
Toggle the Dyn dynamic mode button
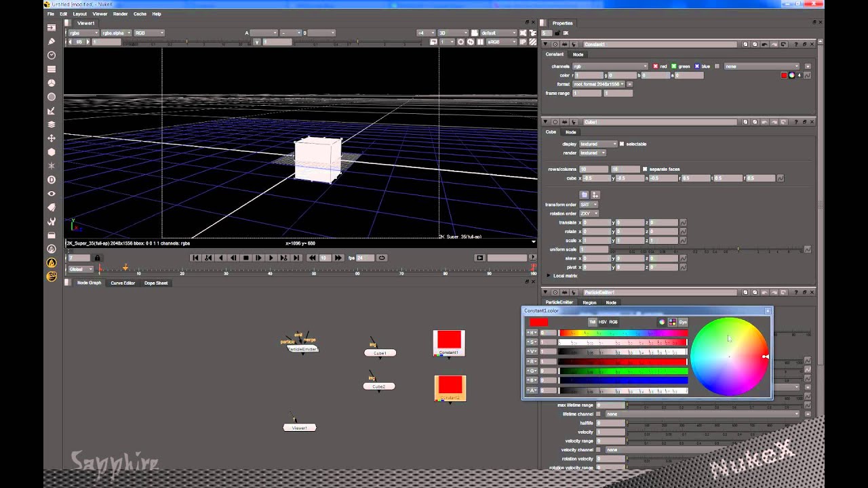click(x=683, y=322)
